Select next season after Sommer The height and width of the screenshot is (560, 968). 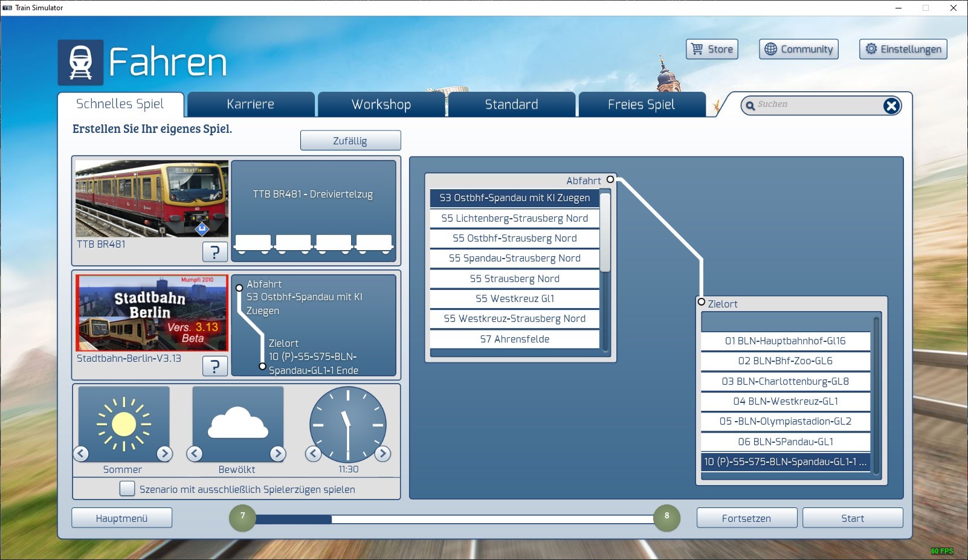164,453
